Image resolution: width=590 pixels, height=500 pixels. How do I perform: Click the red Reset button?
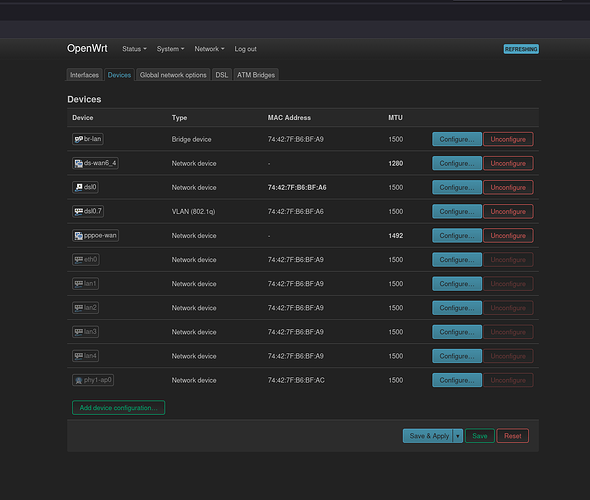click(x=512, y=436)
